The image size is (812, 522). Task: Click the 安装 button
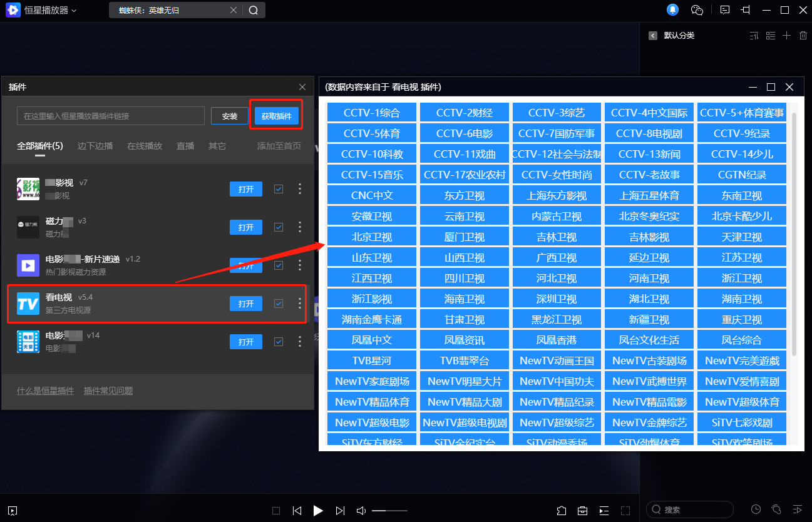[230, 116]
